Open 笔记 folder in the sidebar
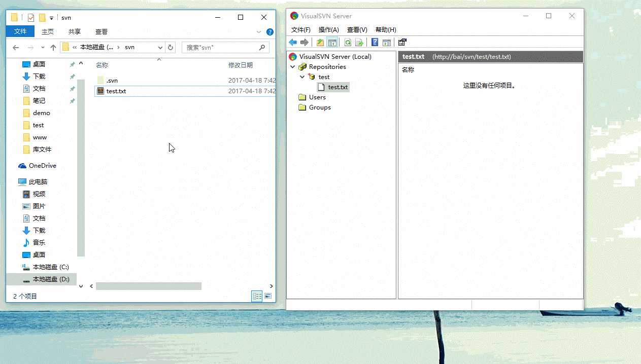 39,101
